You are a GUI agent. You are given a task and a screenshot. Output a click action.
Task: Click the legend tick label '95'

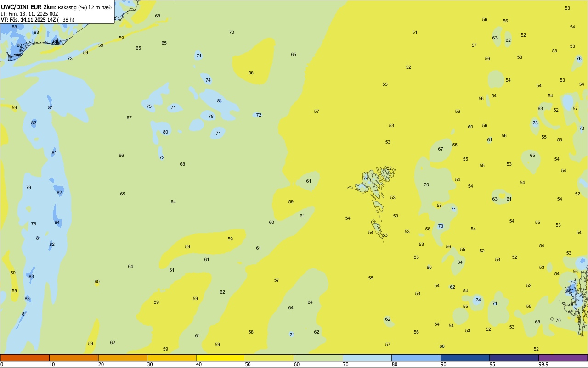[x=492, y=364]
